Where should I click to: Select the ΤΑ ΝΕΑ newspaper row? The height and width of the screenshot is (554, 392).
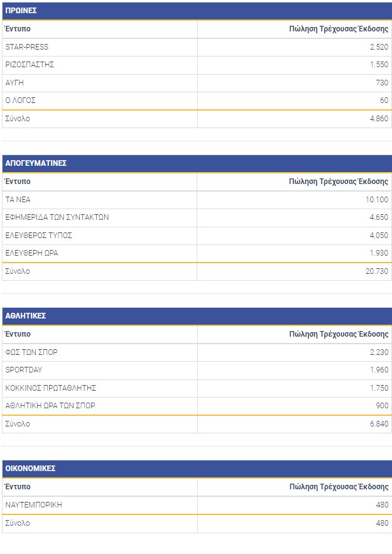(18, 200)
